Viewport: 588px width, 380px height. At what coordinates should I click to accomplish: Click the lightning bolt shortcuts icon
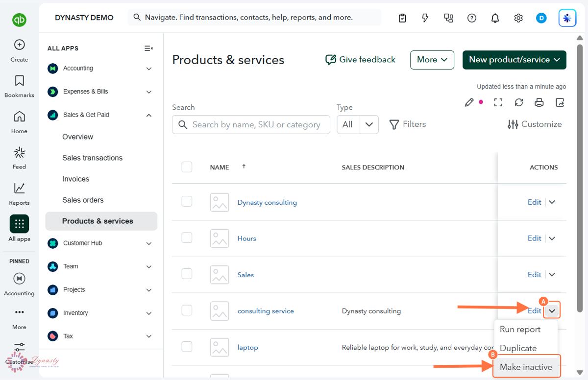425,18
